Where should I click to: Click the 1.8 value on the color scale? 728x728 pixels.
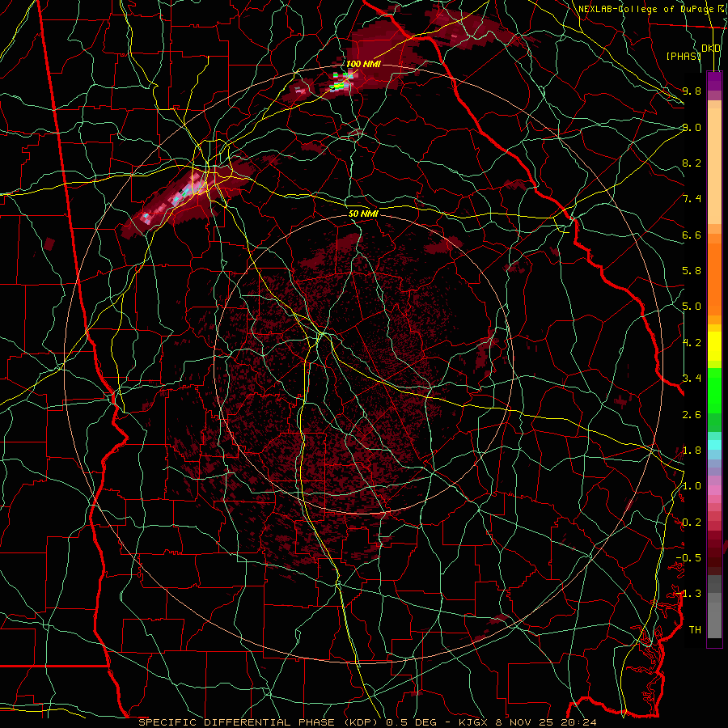click(692, 451)
